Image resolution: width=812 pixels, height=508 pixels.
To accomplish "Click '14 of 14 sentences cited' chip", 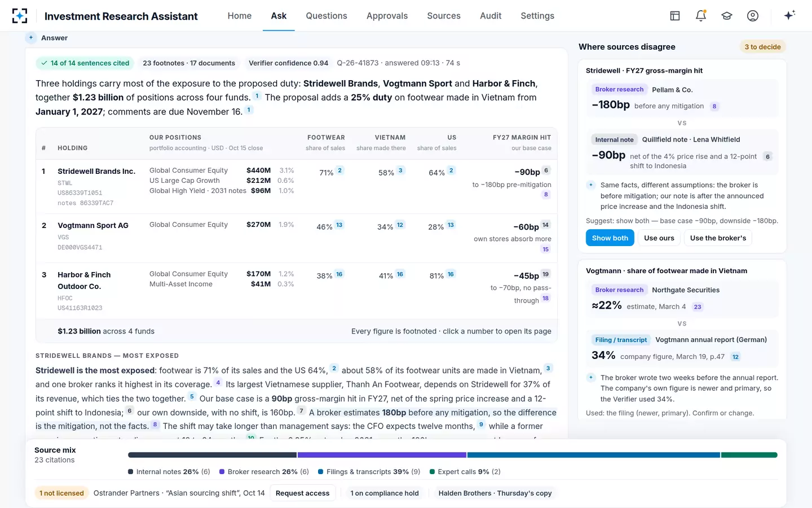I will click(x=85, y=63).
